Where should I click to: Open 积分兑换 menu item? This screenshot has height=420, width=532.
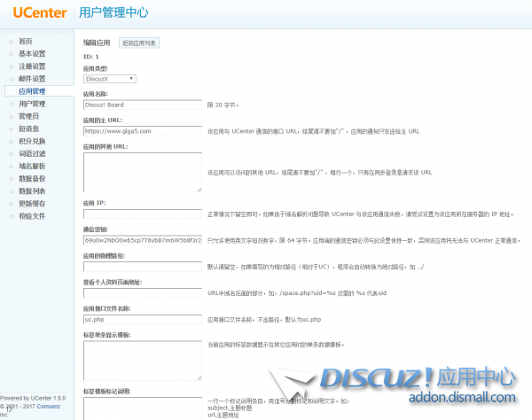pyautogui.click(x=32, y=142)
